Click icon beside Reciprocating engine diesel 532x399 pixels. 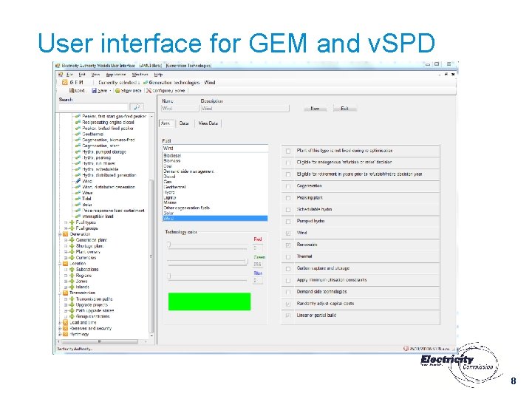pos(78,122)
